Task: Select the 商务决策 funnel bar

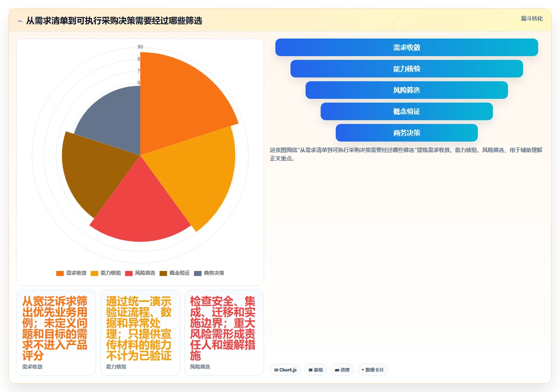Action: [407, 133]
